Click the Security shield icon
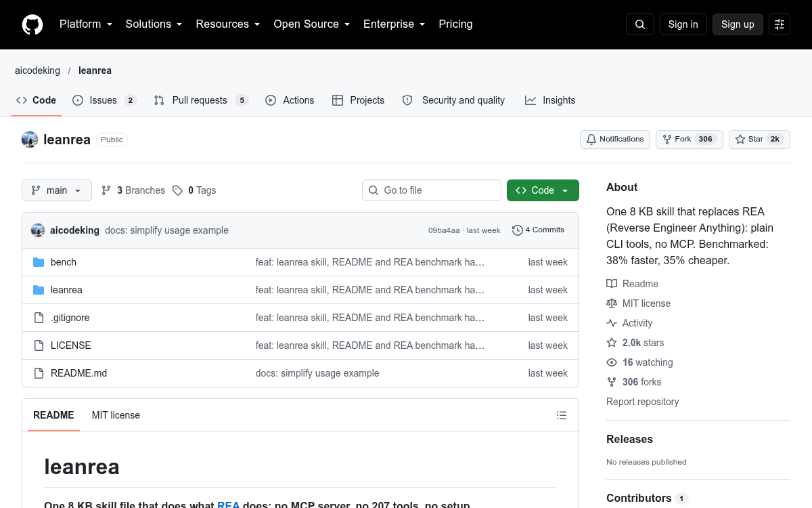The width and height of the screenshot is (812, 508). pyautogui.click(x=407, y=100)
